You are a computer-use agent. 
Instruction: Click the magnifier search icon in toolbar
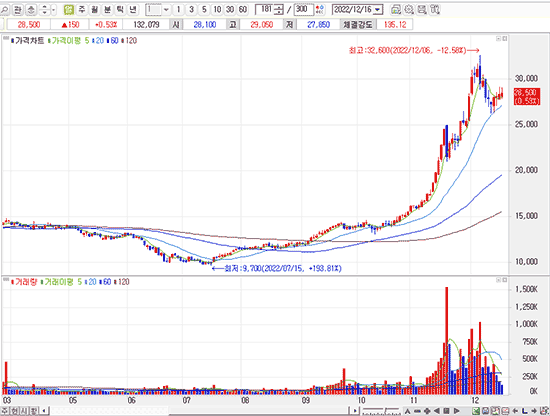pyautogui.click(x=5, y=9)
